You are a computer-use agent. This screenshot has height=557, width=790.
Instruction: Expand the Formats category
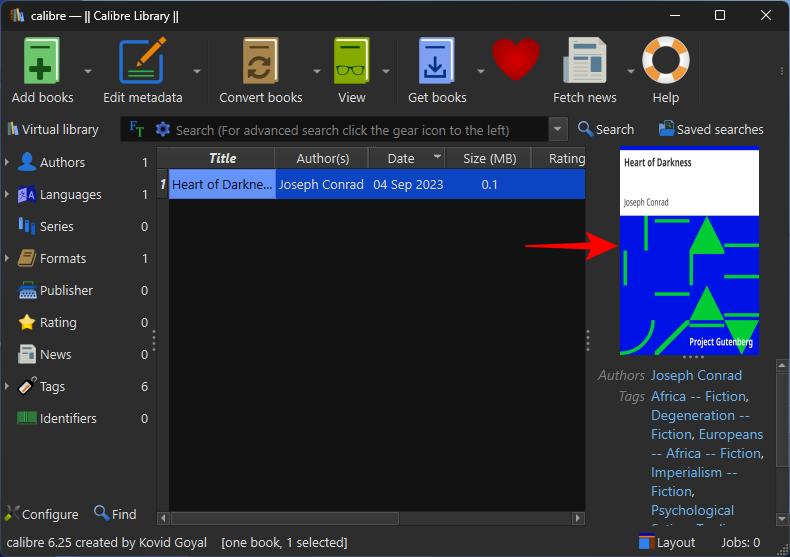click(7, 258)
